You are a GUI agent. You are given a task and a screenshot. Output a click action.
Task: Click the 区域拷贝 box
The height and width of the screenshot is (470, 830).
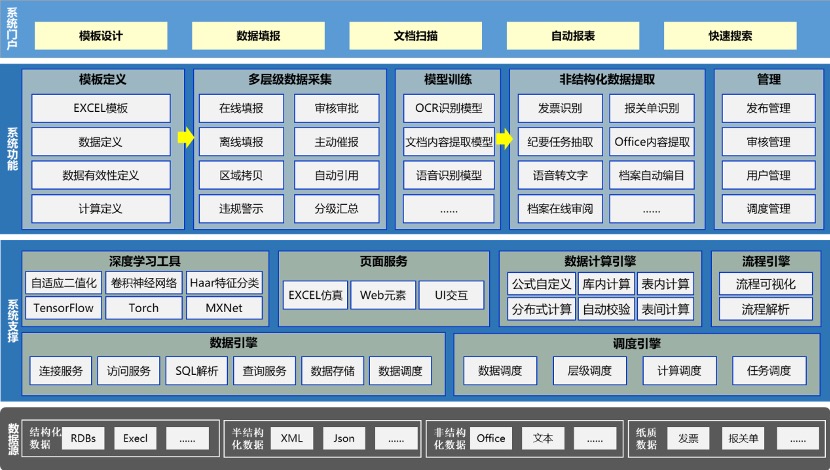[x=241, y=175]
